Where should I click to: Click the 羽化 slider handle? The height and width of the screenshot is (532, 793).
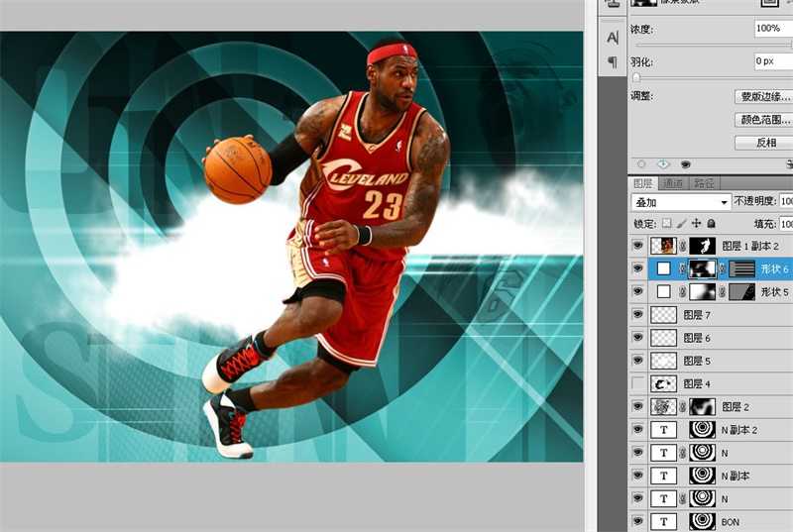click(637, 77)
